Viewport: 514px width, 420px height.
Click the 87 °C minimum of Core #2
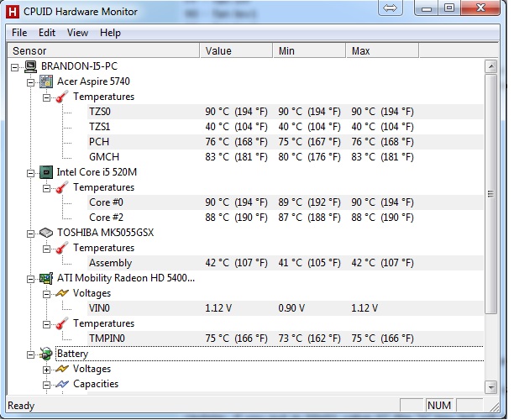point(309,218)
